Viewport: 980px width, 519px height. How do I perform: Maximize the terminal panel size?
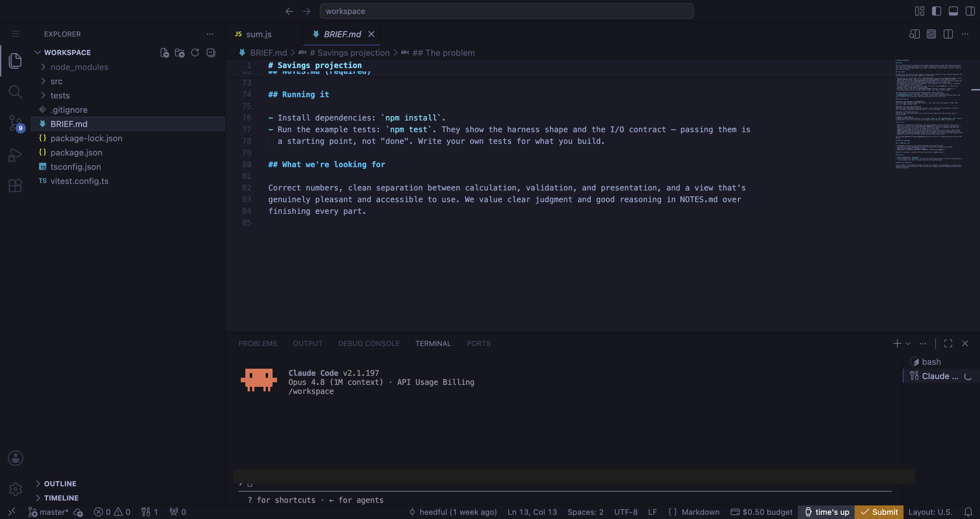tap(949, 343)
